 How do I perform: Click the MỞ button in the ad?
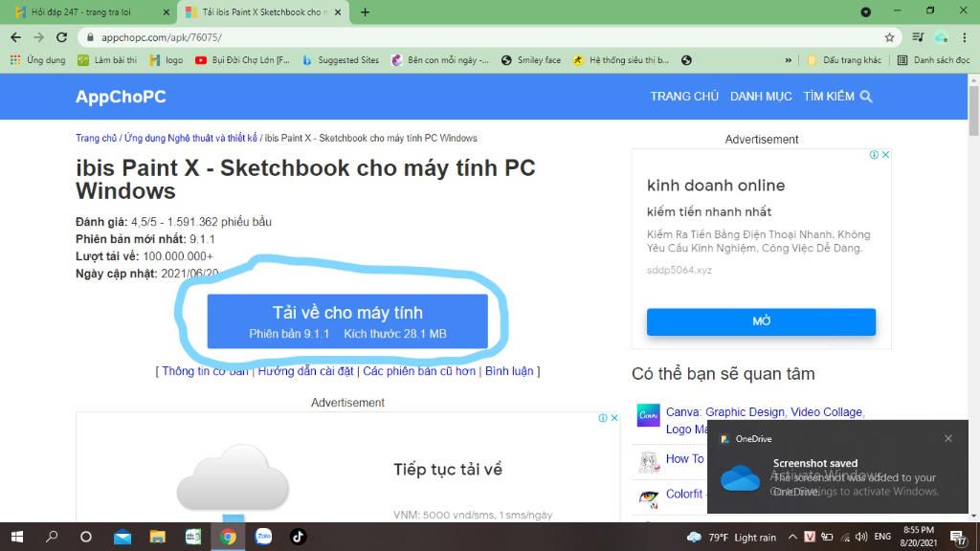(x=761, y=321)
